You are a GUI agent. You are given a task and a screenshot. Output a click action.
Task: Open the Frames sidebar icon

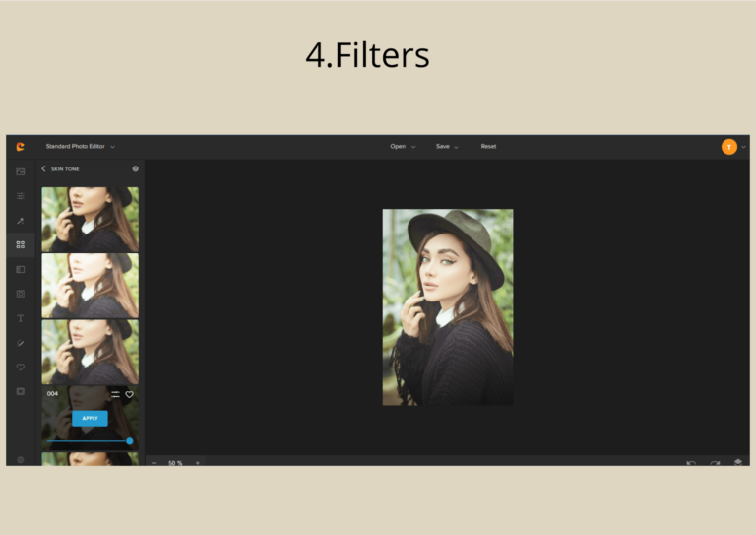point(21,391)
